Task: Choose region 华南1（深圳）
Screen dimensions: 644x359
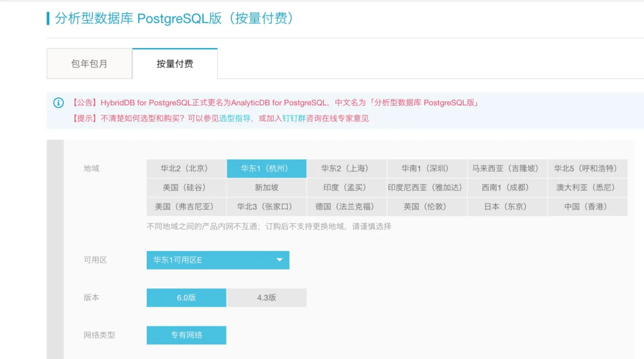Action: pos(427,168)
